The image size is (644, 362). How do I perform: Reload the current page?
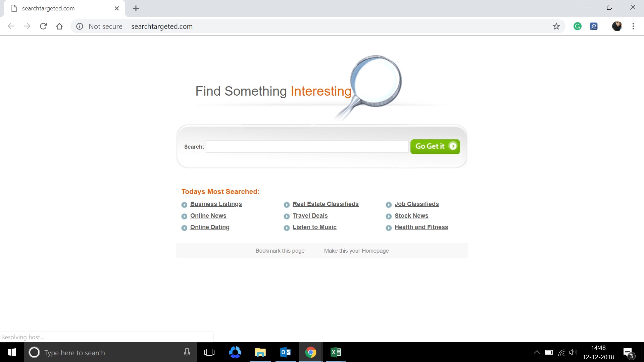click(x=43, y=26)
